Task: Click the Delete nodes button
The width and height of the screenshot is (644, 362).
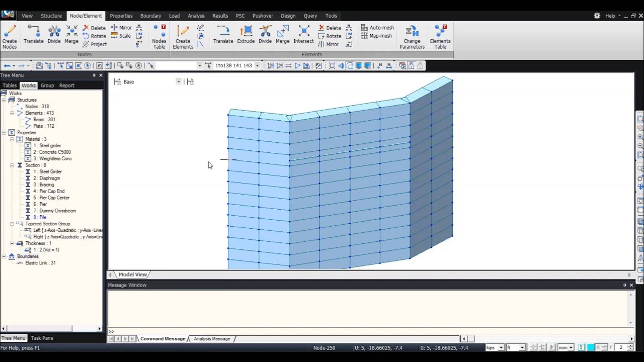Action: [94, 28]
